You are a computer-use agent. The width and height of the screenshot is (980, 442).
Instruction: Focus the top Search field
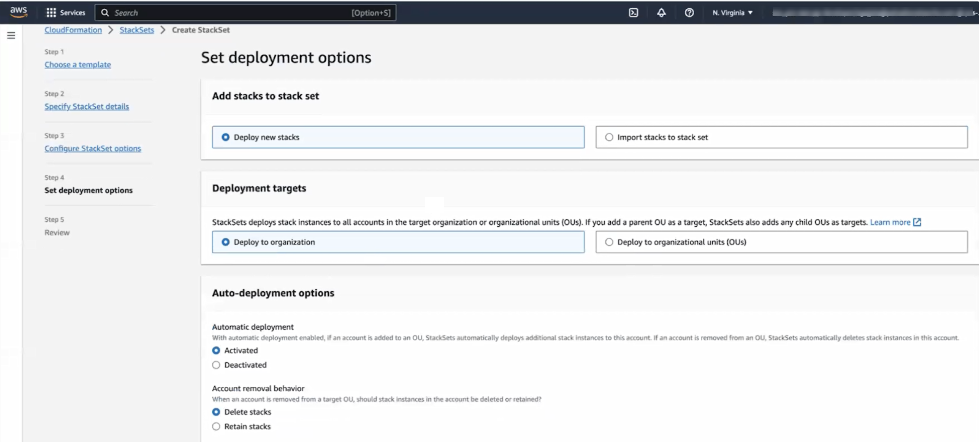click(x=245, y=13)
